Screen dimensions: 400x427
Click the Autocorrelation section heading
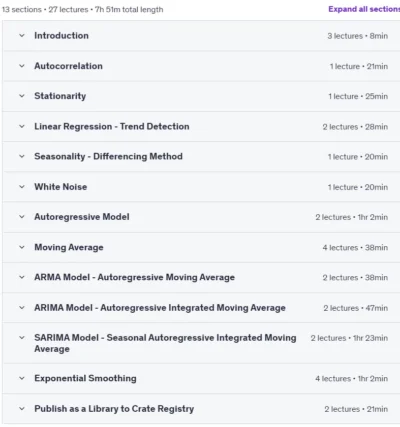[x=68, y=66]
